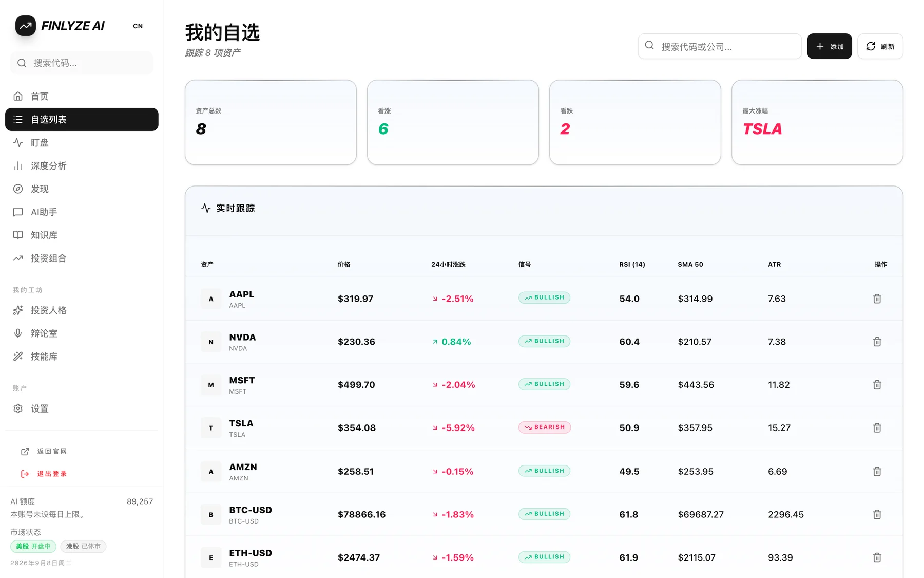Click the 24小时涨跌 column header
Viewport: 924px width, 578px height.
click(448, 264)
